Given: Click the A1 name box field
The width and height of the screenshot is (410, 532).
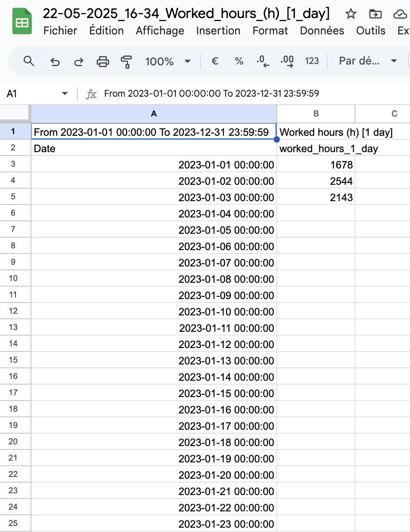Looking at the screenshot, I should point(32,93).
